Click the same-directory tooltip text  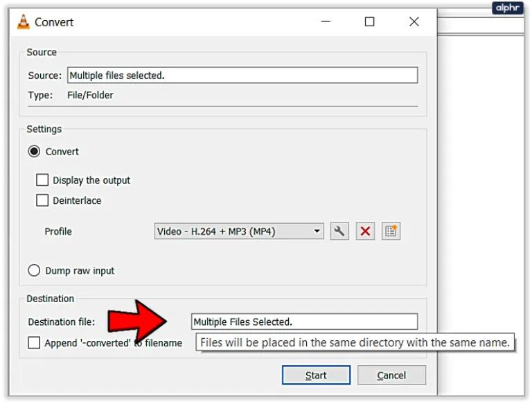click(x=355, y=342)
